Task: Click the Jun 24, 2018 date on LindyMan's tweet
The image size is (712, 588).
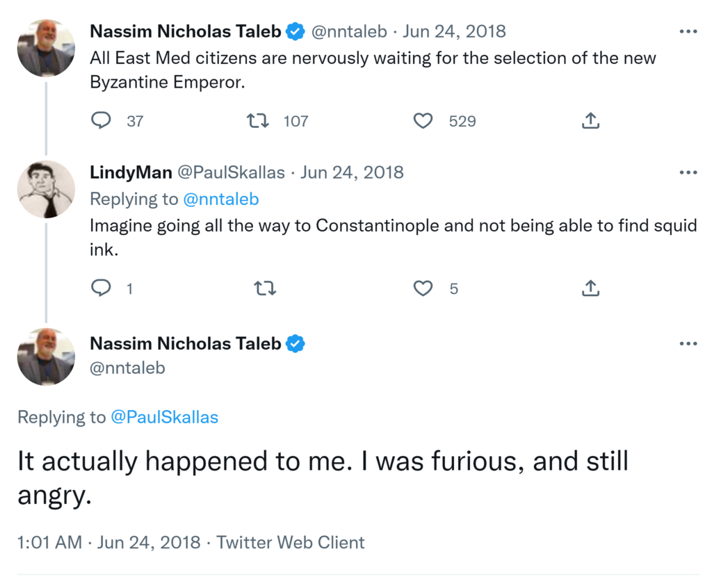Action: coord(352,172)
